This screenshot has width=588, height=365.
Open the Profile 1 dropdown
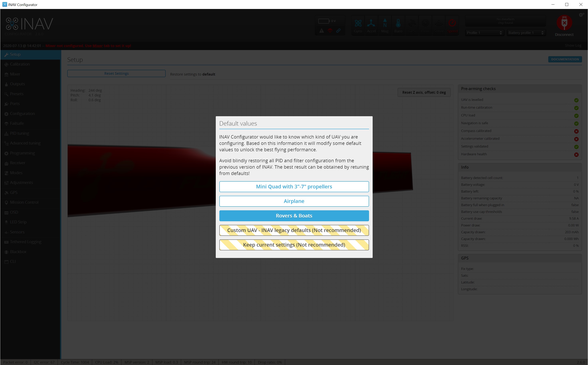[x=484, y=32]
